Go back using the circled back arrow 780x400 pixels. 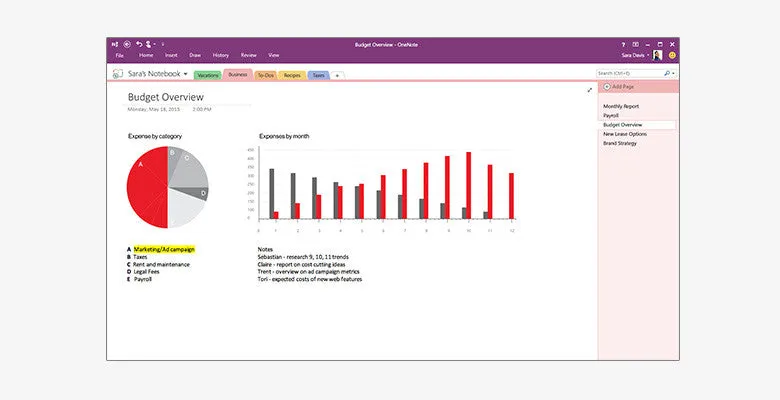pos(127,44)
